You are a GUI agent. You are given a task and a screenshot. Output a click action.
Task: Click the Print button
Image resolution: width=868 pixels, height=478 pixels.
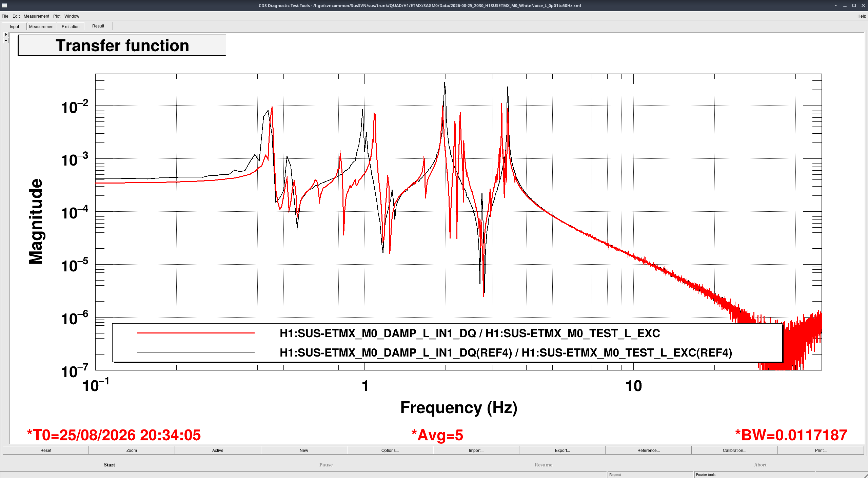[821, 450]
